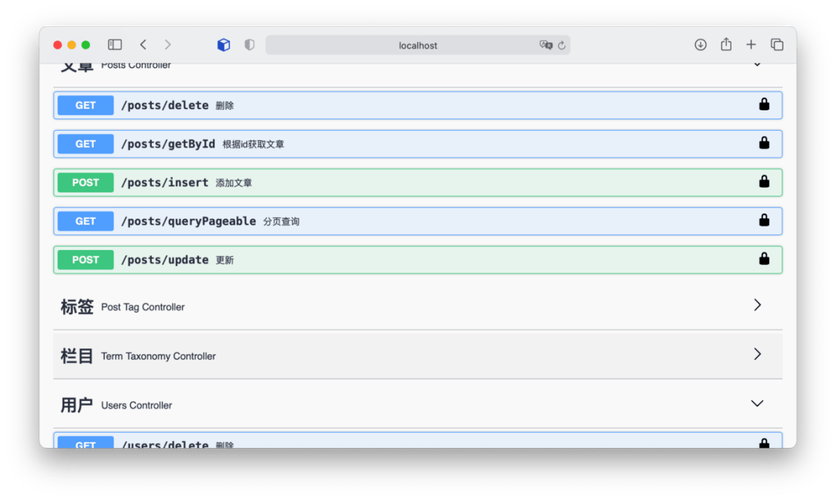Open the blue cube extension icon
836x500 pixels.
click(x=223, y=45)
